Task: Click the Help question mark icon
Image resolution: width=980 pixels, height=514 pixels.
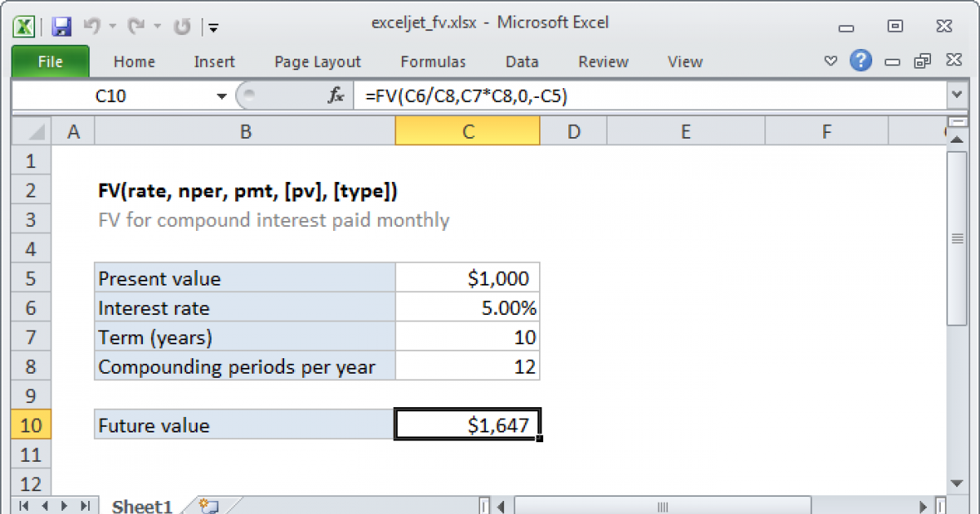Action: [861, 61]
